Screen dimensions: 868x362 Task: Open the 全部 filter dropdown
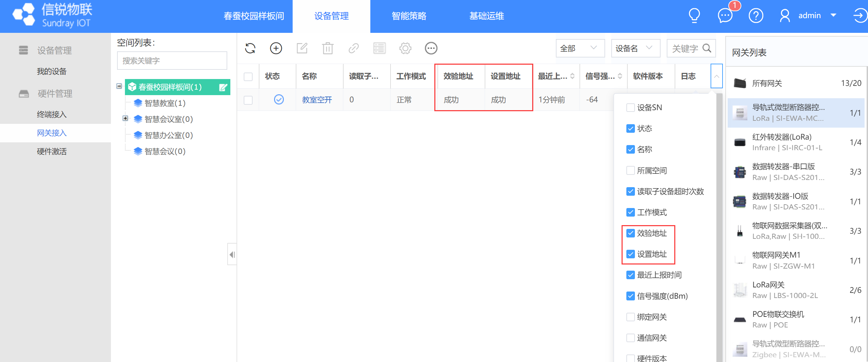[x=580, y=48]
